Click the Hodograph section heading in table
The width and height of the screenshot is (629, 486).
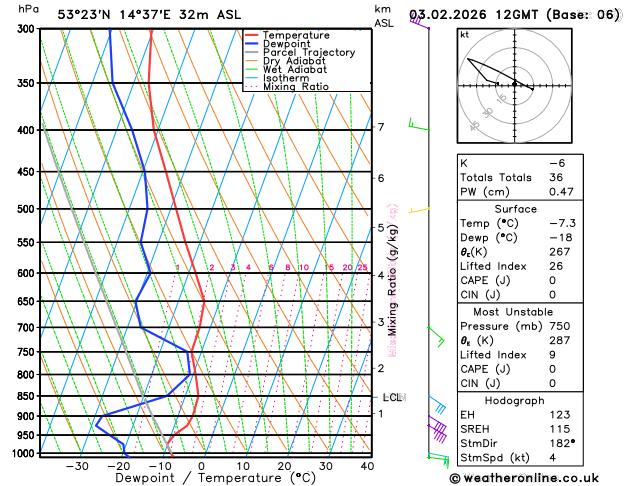tap(515, 401)
